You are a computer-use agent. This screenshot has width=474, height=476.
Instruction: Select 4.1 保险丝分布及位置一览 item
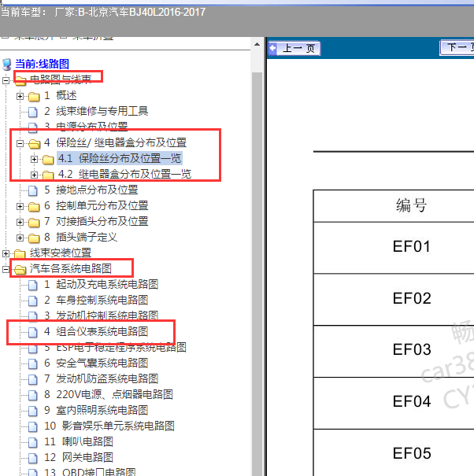tap(120, 158)
